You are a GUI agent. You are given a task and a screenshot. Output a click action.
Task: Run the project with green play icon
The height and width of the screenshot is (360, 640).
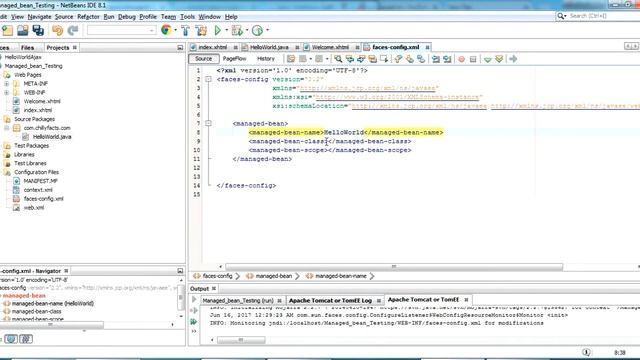(x=218, y=30)
